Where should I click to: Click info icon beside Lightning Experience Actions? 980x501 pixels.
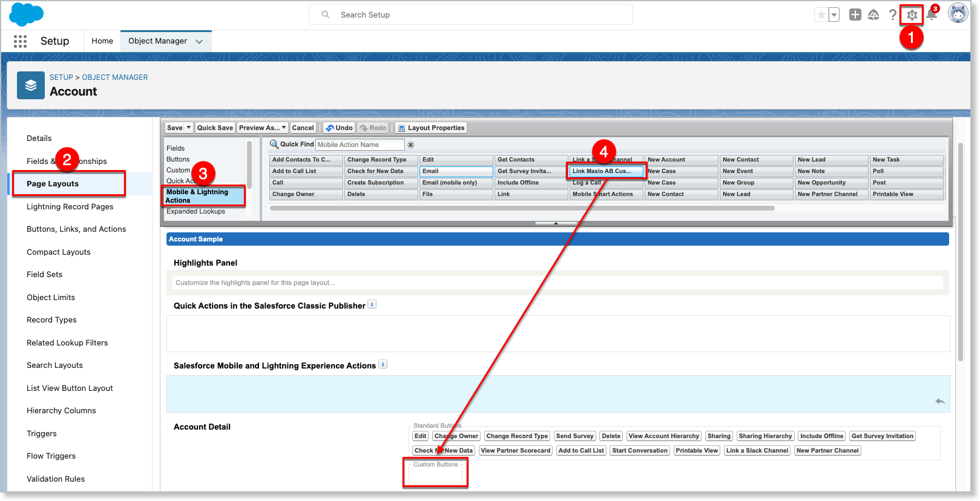pyautogui.click(x=383, y=364)
